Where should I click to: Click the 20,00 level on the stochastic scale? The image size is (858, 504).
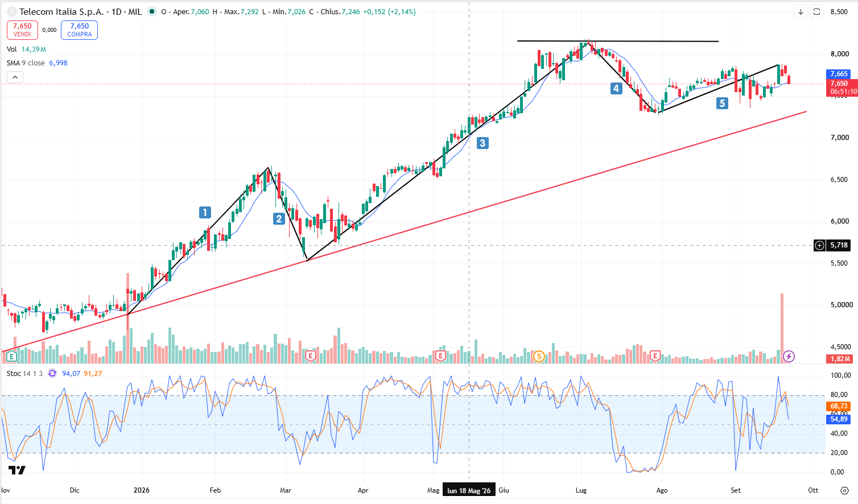[x=840, y=453]
